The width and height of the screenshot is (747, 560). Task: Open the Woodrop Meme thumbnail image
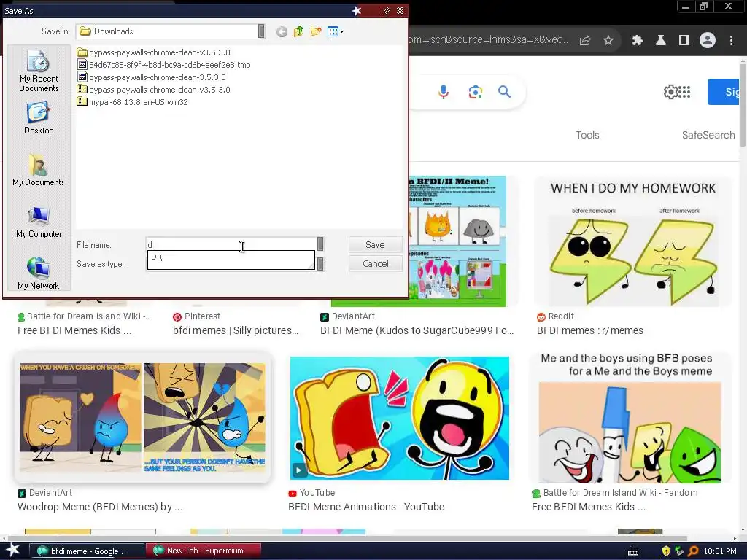point(142,418)
